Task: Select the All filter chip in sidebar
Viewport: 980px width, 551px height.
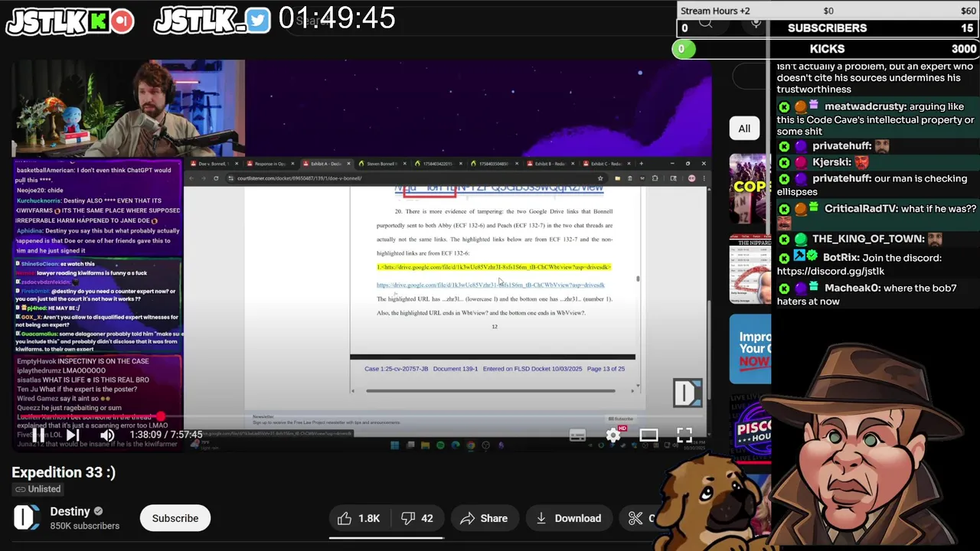Action: [x=744, y=129]
